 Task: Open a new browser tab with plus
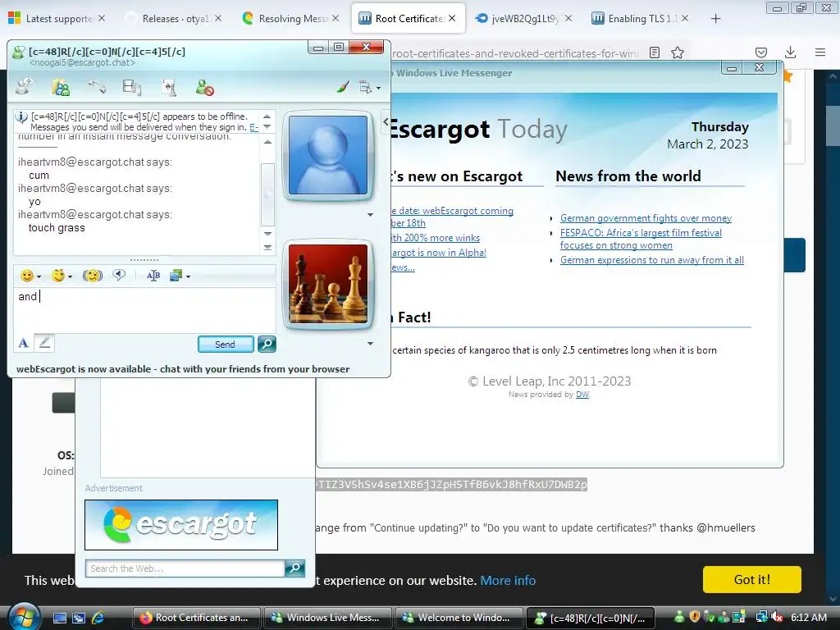(715, 19)
